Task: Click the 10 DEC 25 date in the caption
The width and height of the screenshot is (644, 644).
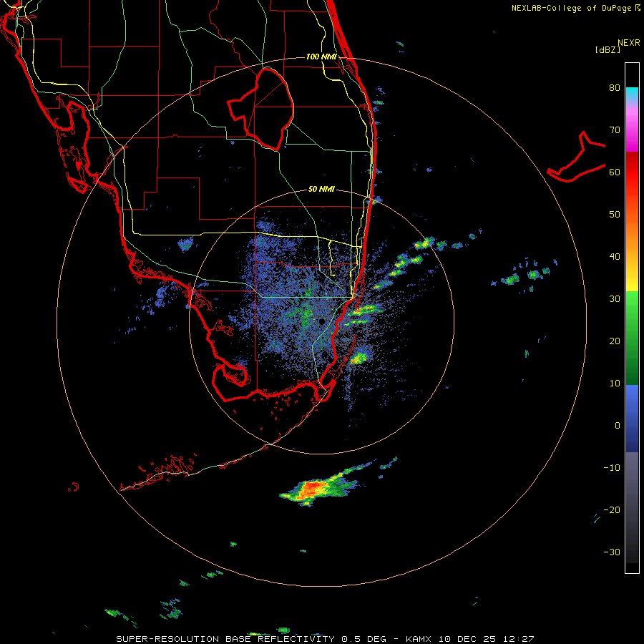Action: [467, 639]
